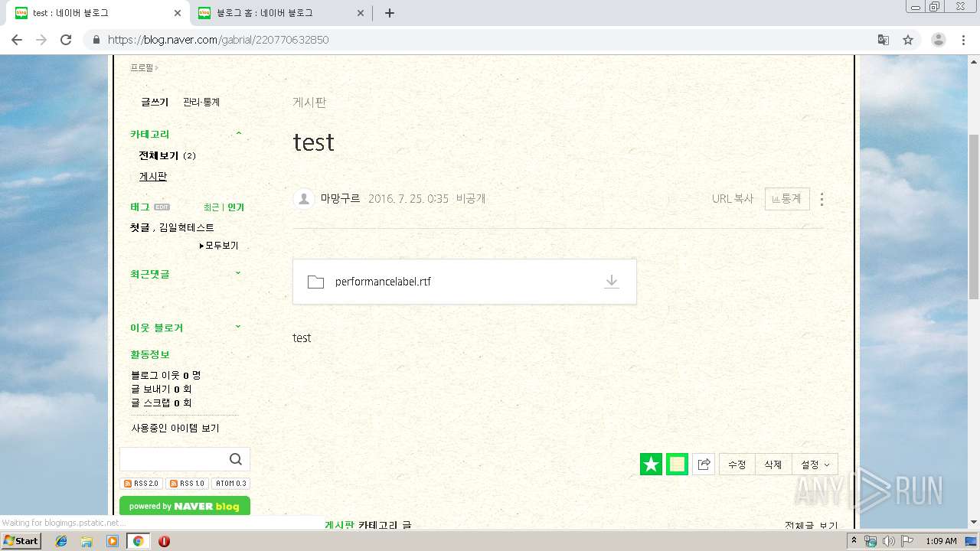The height and width of the screenshot is (551, 980).
Task: Click author name 마망구르
Action: (341, 199)
